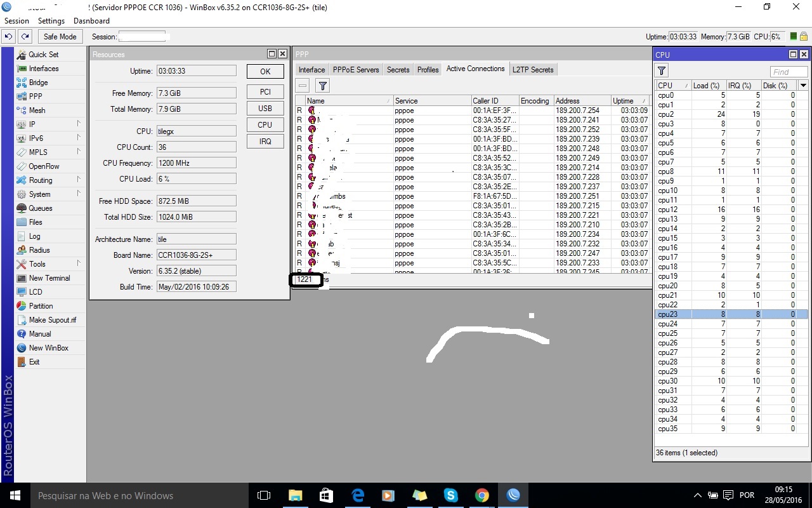Screen dimensions: 812x508
Task: Open the Session menu
Action: tap(16, 21)
